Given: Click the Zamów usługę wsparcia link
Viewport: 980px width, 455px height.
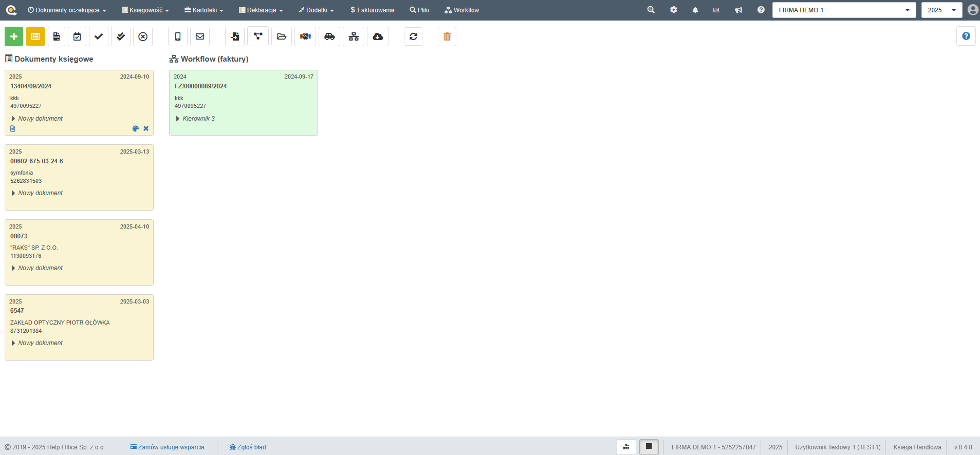Looking at the screenshot, I should [168, 447].
